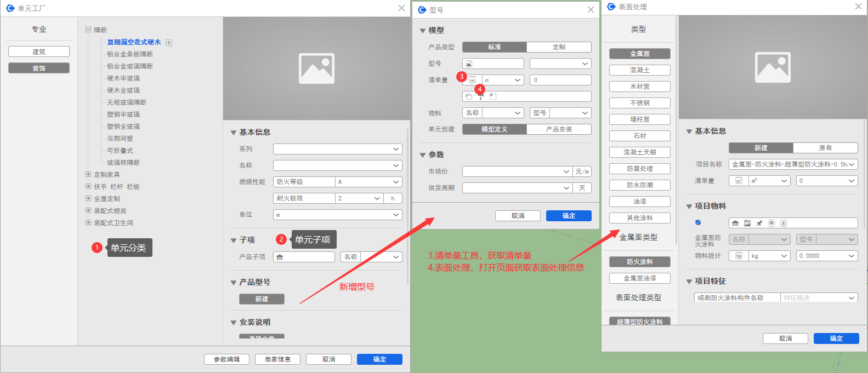Click the image icon in 型号 field
This screenshot has width=868, height=373.
[x=469, y=64]
